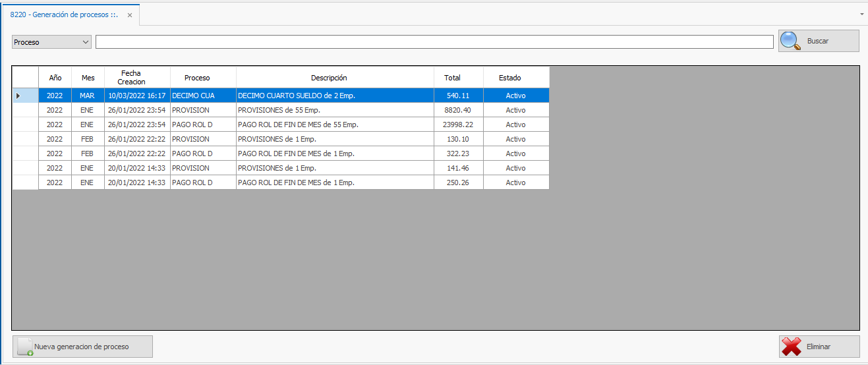Viewport: 868px width, 365px height.
Task: Sort by the Fecha Creacion column header
Action: click(x=137, y=78)
